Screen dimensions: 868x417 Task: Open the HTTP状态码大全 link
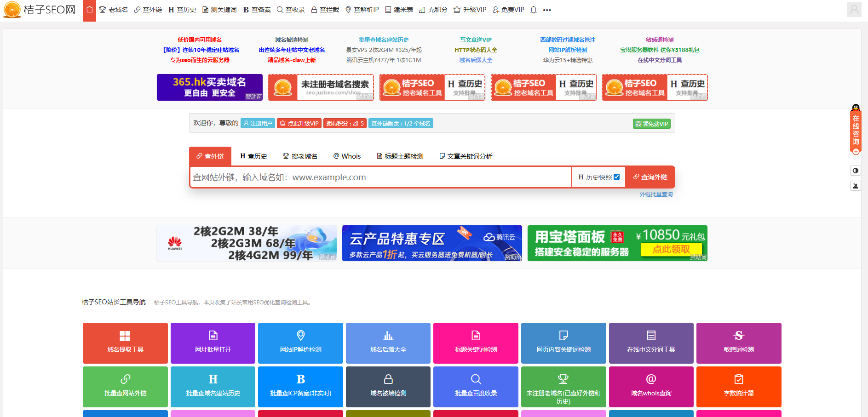coord(476,50)
